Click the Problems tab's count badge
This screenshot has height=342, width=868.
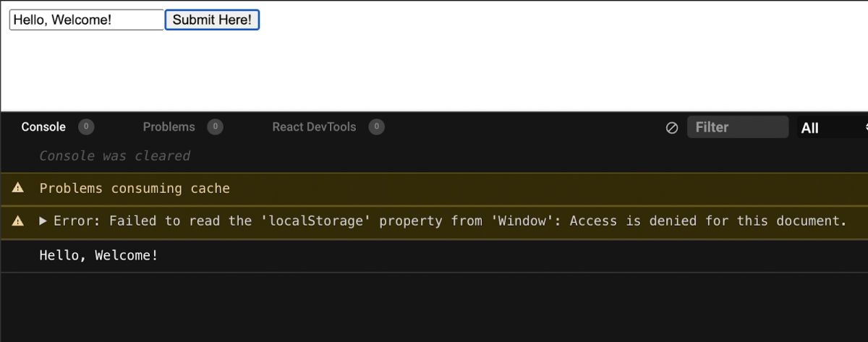pyautogui.click(x=215, y=127)
